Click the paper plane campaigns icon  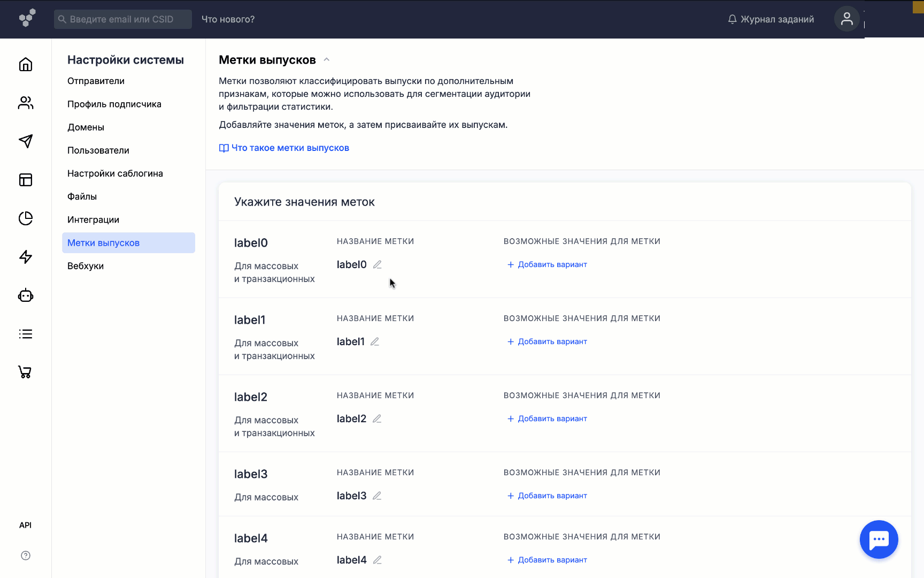[x=26, y=141]
